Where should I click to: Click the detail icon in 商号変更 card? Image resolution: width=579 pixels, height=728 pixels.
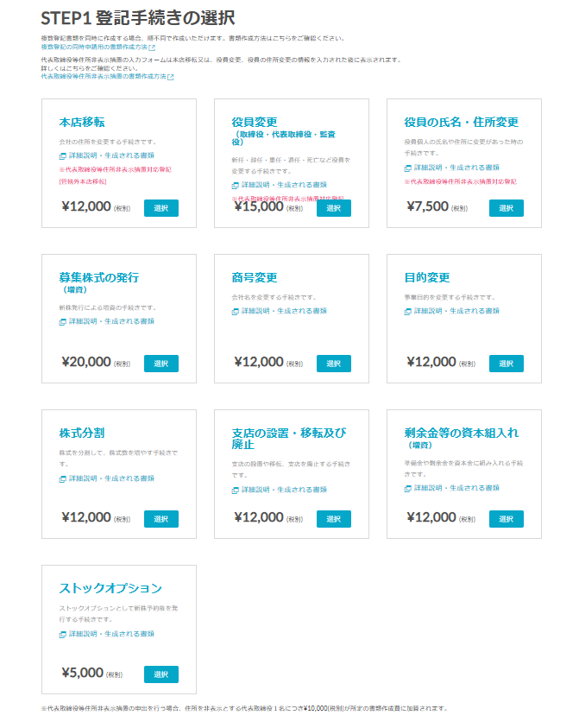(x=236, y=312)
